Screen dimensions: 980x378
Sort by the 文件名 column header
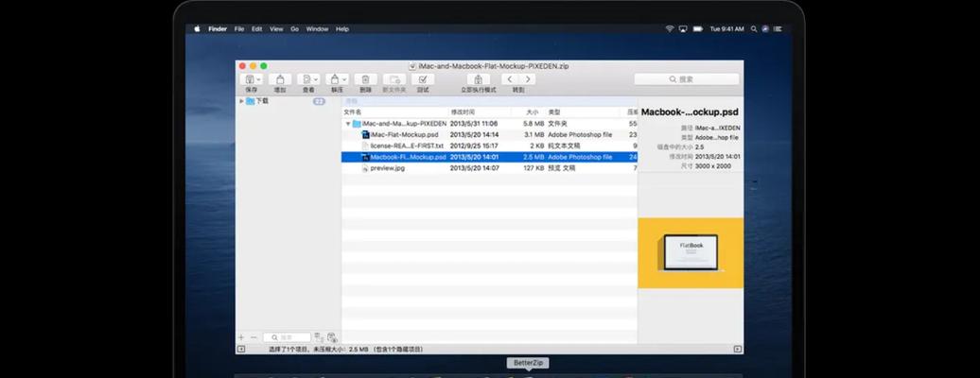point(395,112)
